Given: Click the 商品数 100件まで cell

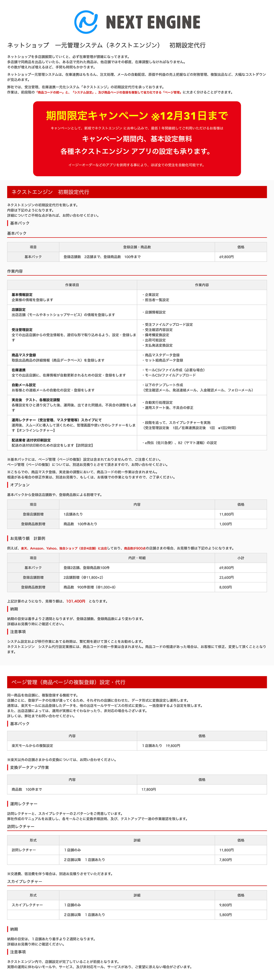Looking at the screenshot, I should pyautogui.click(x=72, y=789).
